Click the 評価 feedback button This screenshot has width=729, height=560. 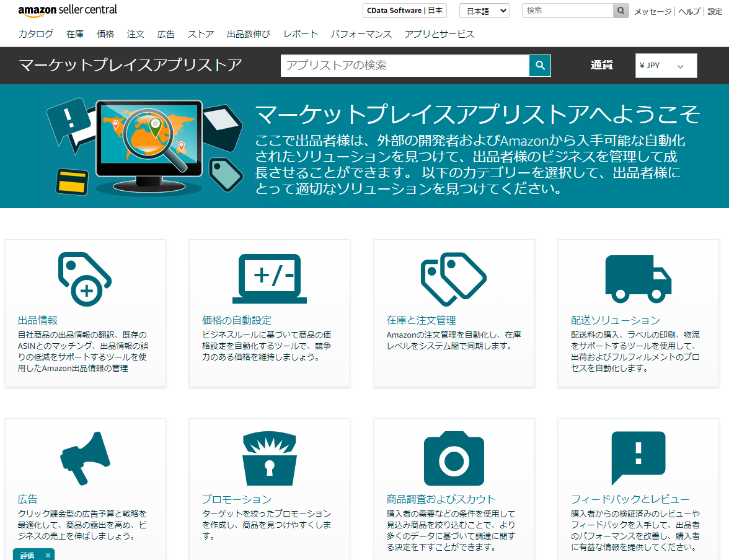(x=27, y=555)
